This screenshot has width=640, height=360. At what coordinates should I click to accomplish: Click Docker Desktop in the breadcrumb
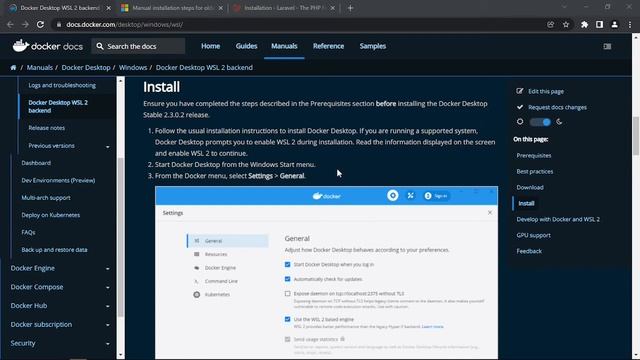tap(86, 68)
